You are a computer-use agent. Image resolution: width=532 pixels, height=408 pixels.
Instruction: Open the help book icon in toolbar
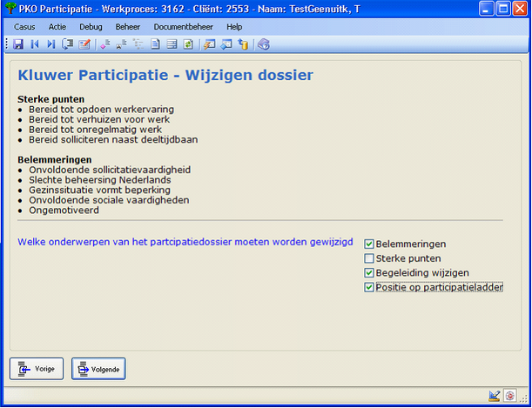[263, 44]
